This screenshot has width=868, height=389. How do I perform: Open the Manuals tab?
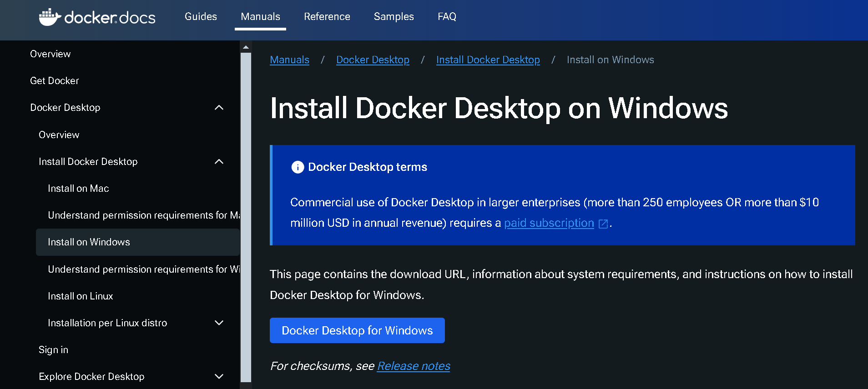pos(260,16)
